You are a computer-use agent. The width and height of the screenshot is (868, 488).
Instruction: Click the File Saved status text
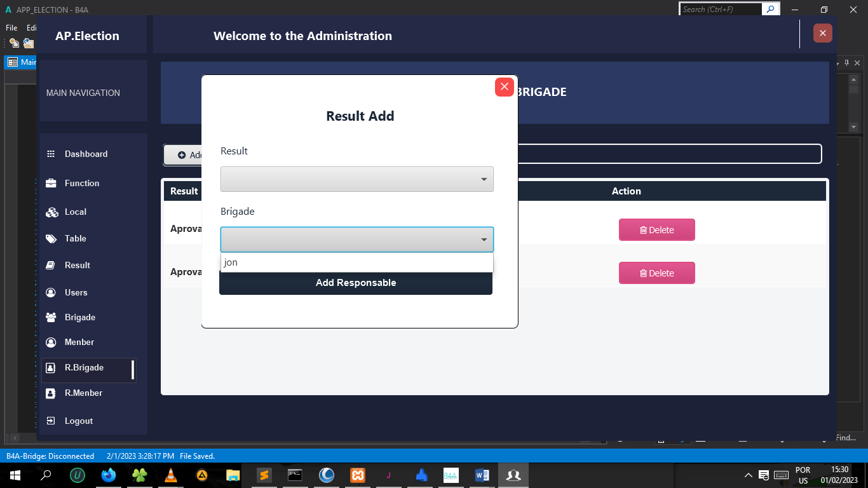[x=198, y=456]
